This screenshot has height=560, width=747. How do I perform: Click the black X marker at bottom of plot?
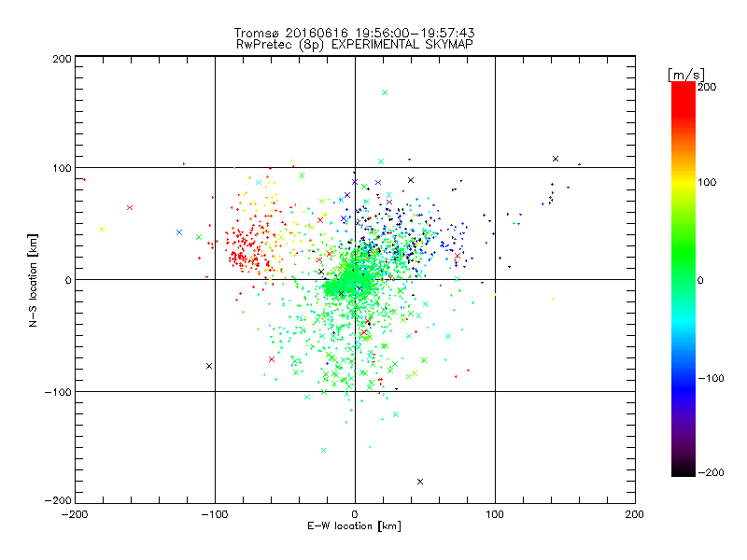419,482
